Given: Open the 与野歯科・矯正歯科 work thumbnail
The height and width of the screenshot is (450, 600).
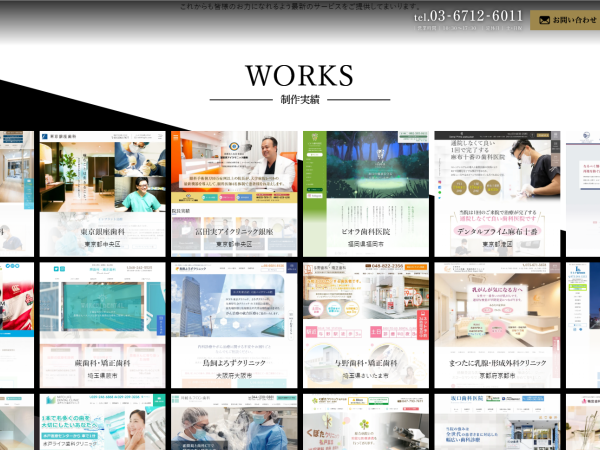Looking at the screenshot, I should point(366,325).
